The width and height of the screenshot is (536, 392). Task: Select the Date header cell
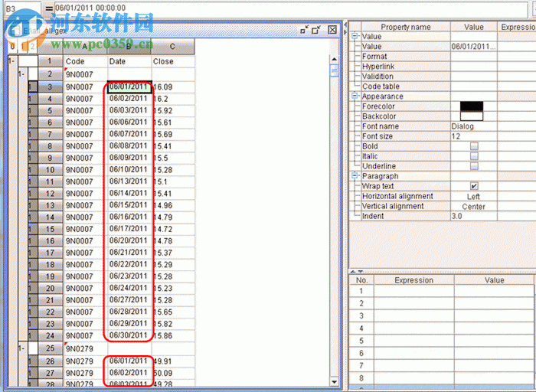pyautogui.click(x=129, y=61)
